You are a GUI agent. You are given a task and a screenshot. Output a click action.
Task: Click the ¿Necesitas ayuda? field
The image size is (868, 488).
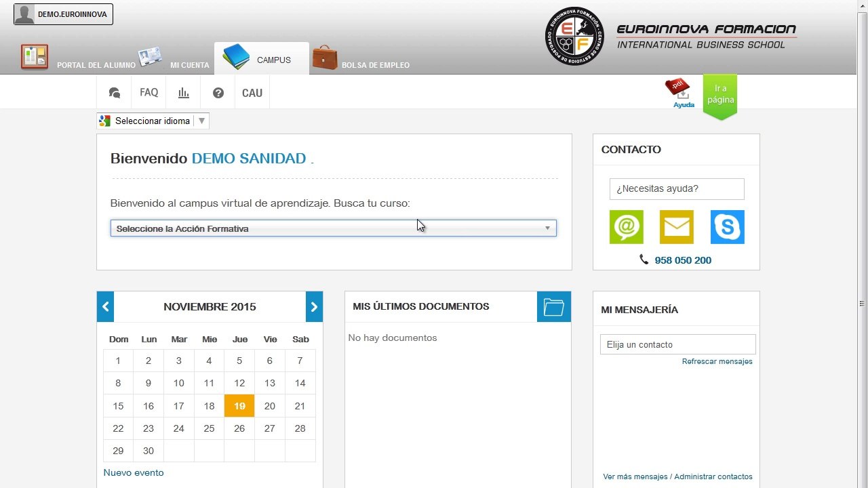point(677,189)
